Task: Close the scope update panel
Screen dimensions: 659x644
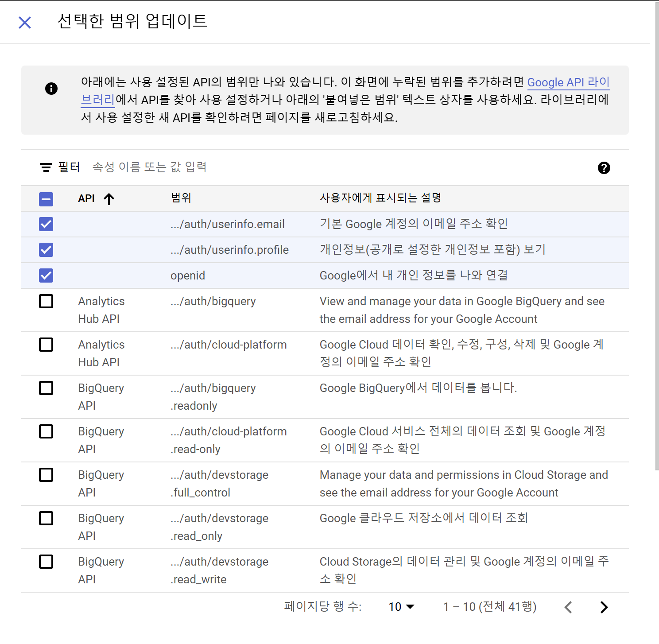Action: pos(25,22)
